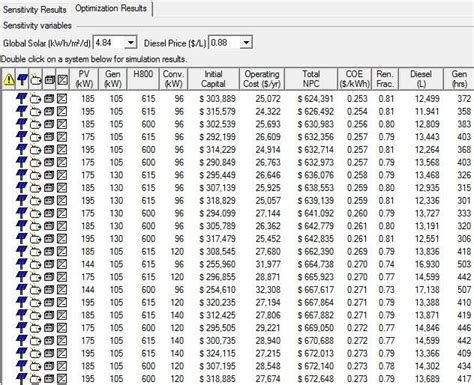Click generator icon in the $ 626,492 NPC row
474x385 pixels.
point(35,111)
